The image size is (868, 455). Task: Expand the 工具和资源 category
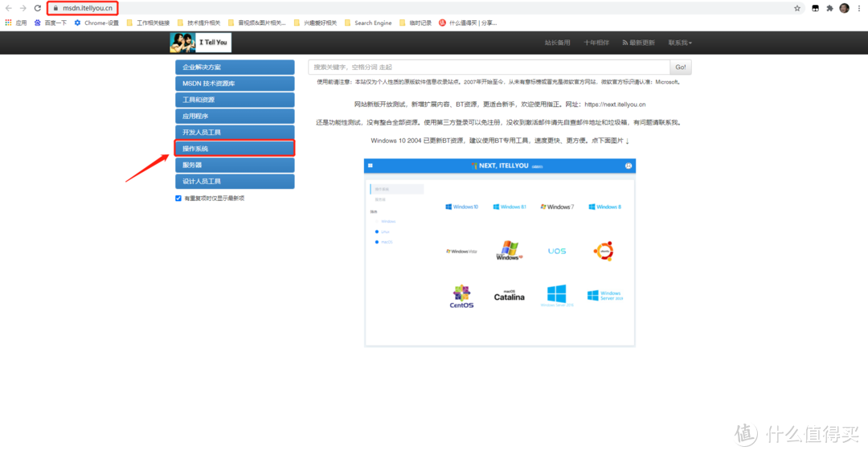coord(235,100)
